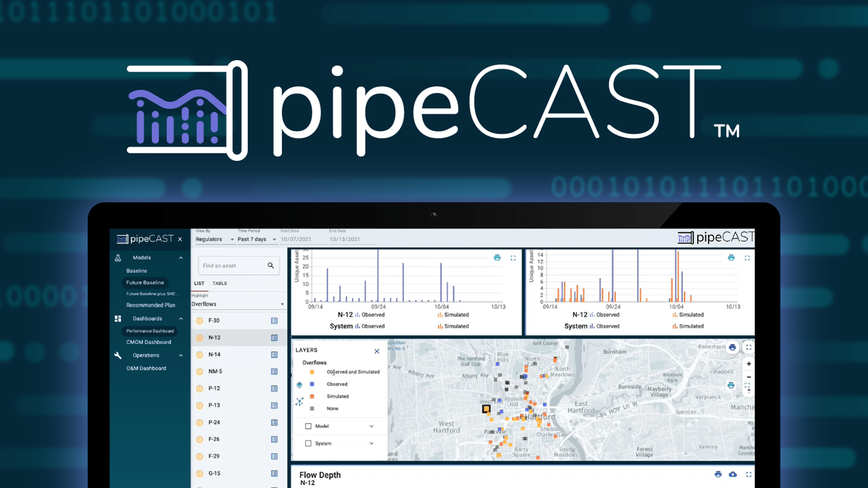This screenshot has height=488, width=868.
Task: Click the magnifier icon in Find an asset
Action: click(x=271, y=265)
